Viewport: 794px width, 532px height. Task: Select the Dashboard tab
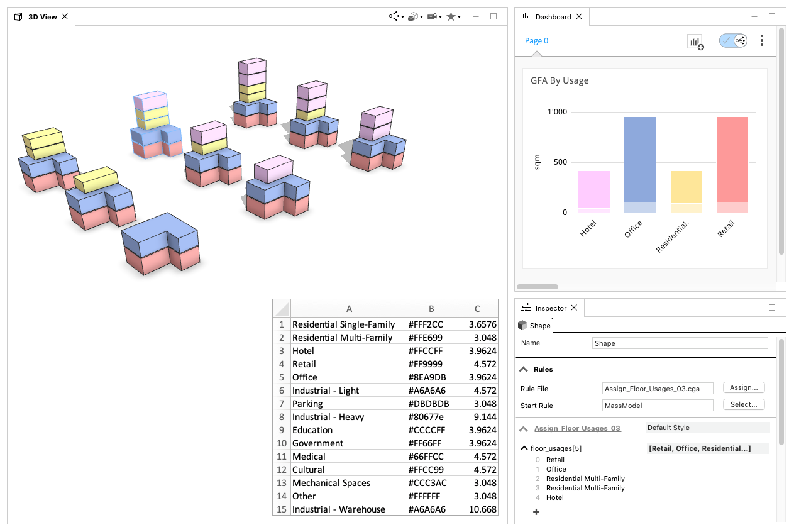(553, 17)
